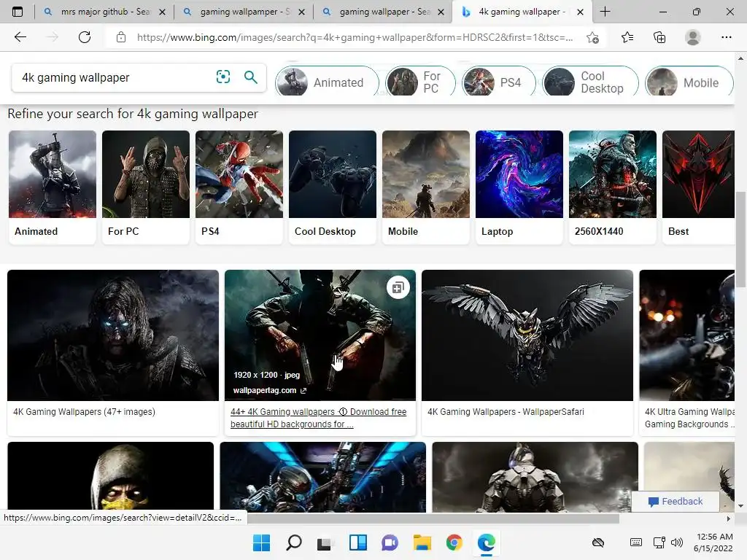Screen dimensions: 747x560
Task: Select the Animated filter chip
Action: tap(328, 82)
